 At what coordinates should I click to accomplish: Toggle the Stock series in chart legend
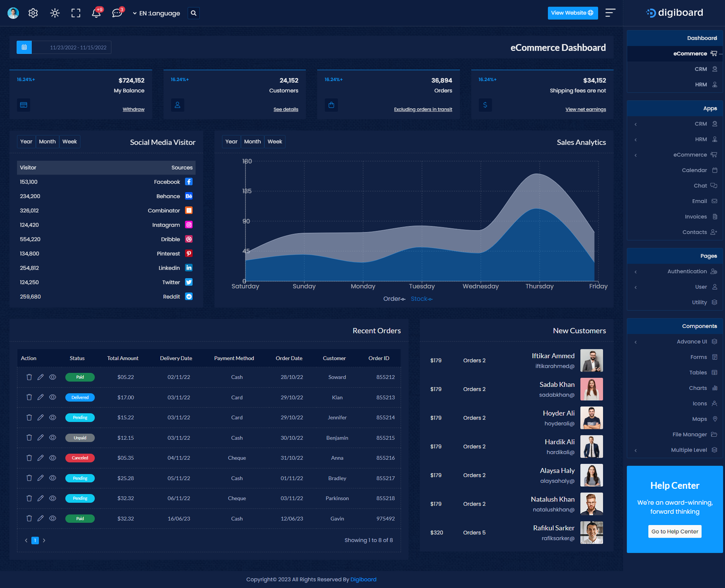point(421,299)
